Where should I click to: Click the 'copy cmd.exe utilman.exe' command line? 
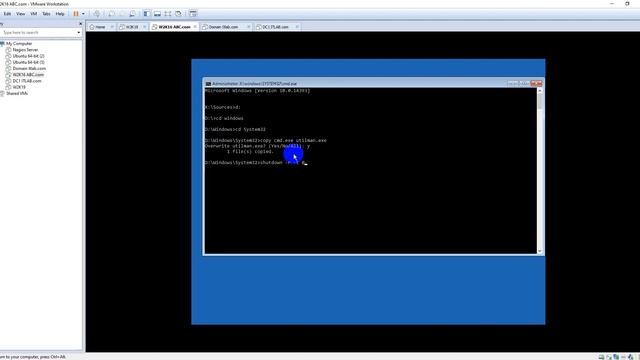tap(266, 140)
